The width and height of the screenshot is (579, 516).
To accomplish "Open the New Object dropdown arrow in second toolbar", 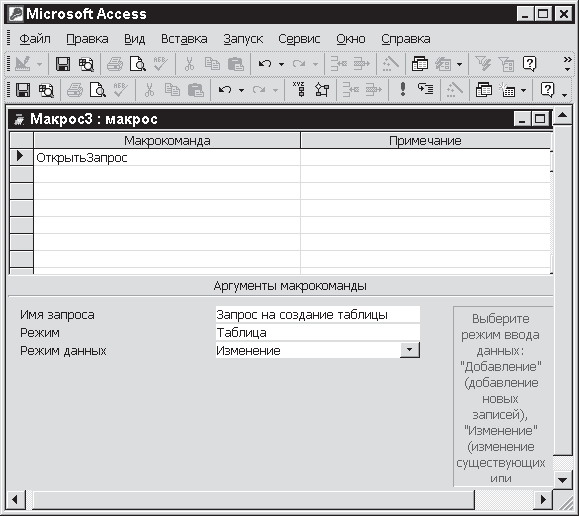I will [524, 90].
